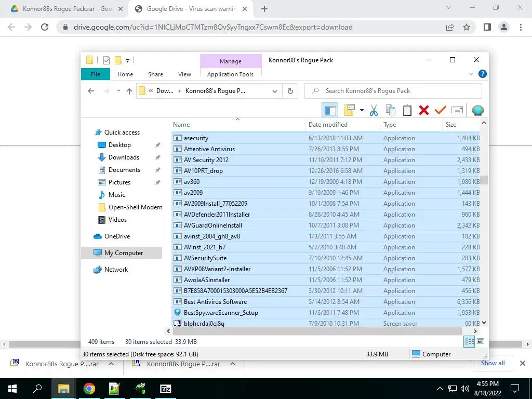Click the volume icon in the system tray
The width and height of the screenshot is (532, 399).
(x=465, y=389)
